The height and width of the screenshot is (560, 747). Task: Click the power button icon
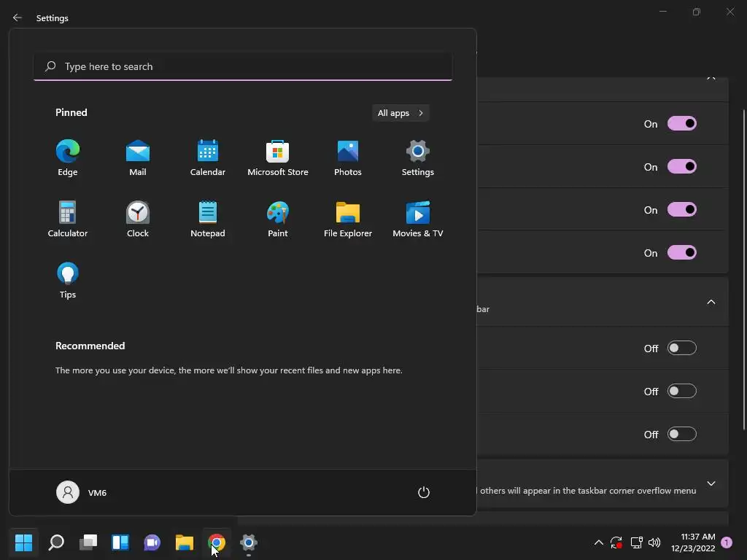[x=424, y=492]
